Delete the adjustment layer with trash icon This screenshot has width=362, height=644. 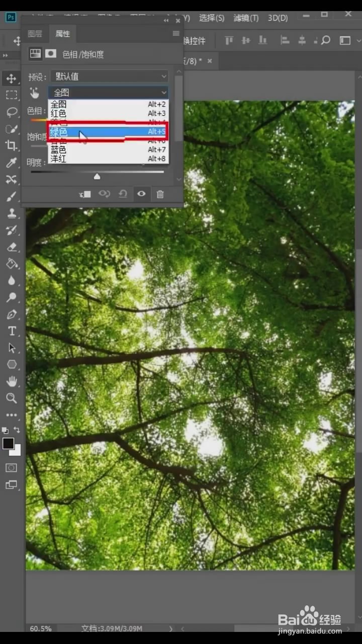tap(160, 194)
